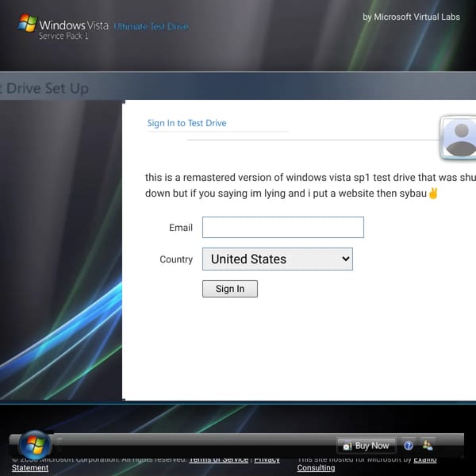Click the user profile avatar picture
Screen dimensions: 476x476
click(459, 137)
